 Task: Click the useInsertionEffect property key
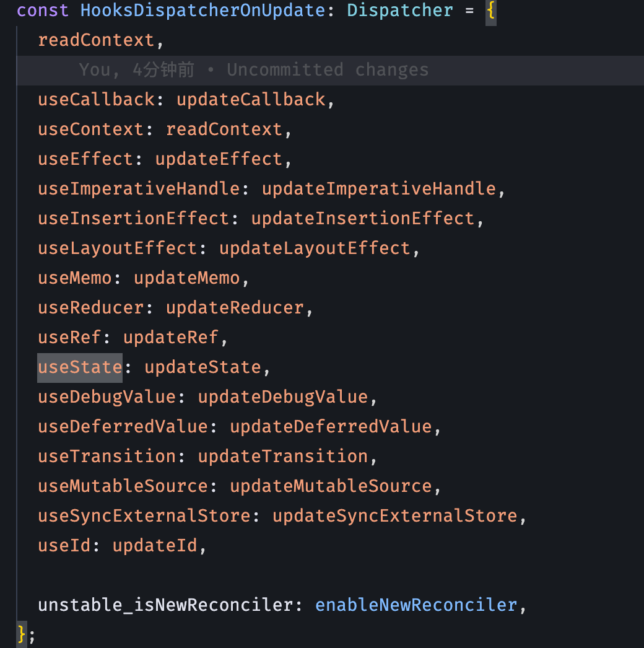[x=133, y=219]
